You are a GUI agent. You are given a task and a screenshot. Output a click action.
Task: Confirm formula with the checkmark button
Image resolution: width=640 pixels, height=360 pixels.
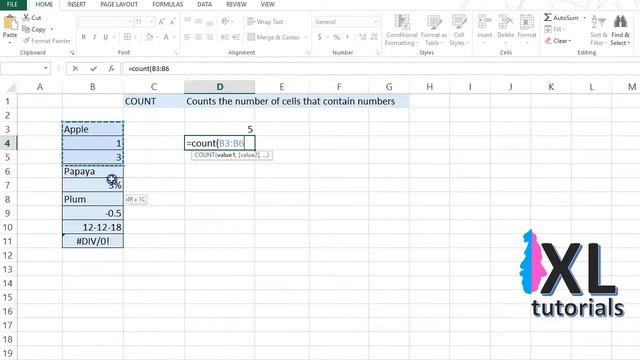[93, 69]
